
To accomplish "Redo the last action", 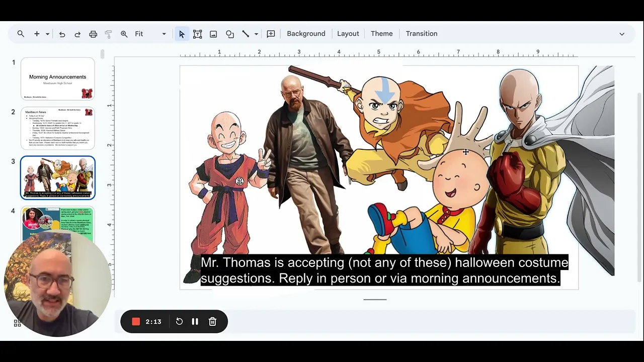I will pos(77,34).
